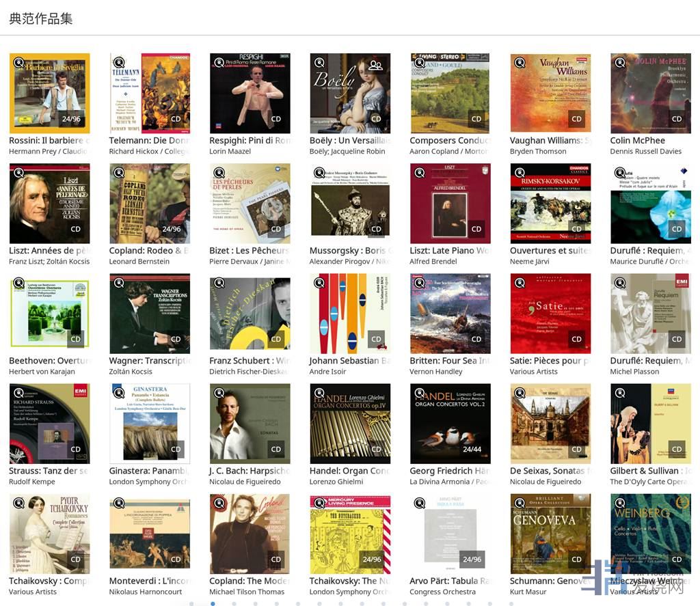This screenshot has width=700, height=606.
Task: Click the two-person icon on Boëly album cover
Action: pos(376,65)
